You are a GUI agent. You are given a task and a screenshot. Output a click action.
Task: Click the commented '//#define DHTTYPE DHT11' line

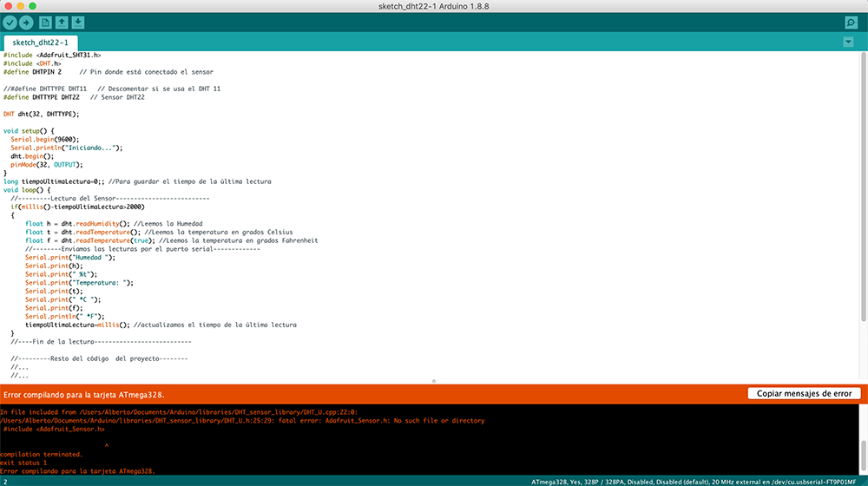coord(111,89)
